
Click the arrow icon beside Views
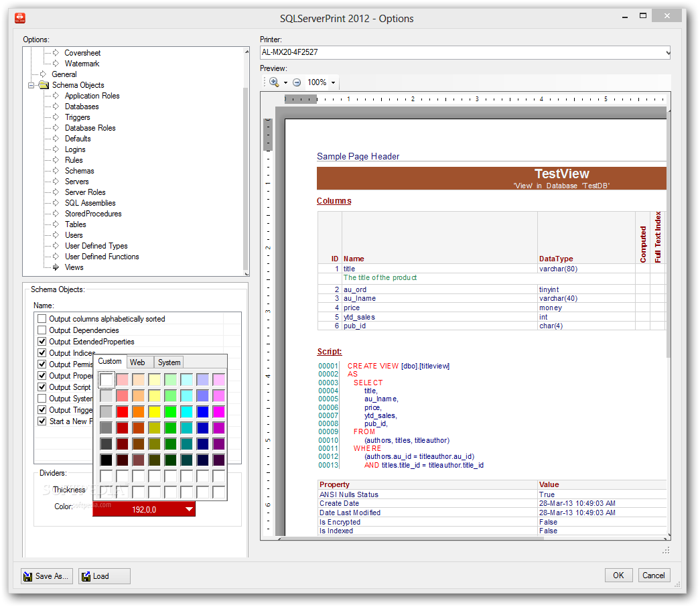[x=56, y=267]
